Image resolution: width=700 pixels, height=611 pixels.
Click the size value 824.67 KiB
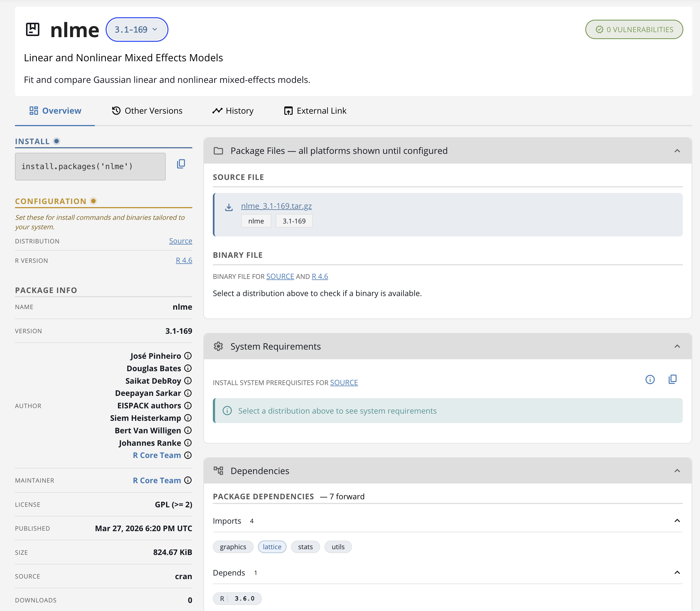(x=173, y=552)
